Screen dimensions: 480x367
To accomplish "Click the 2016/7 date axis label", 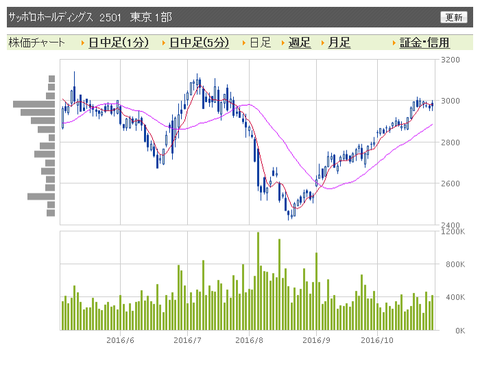I will tap(187, 340).
